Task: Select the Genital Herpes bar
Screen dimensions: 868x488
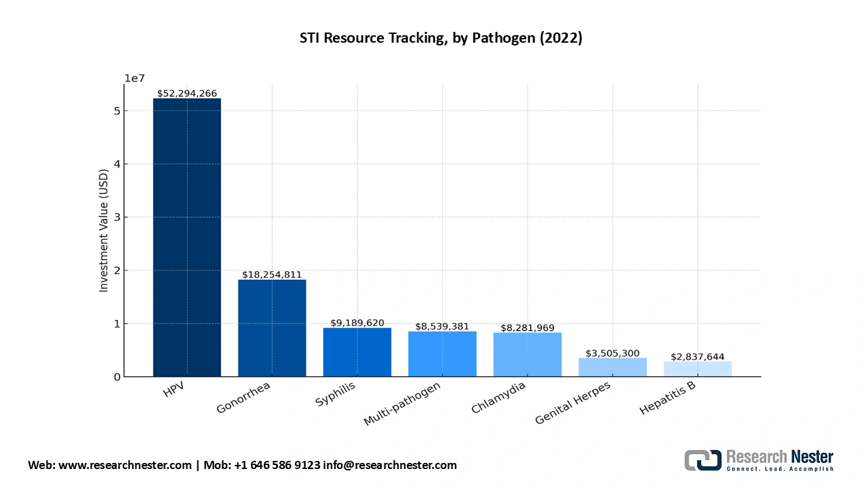Action: (612, 367)
